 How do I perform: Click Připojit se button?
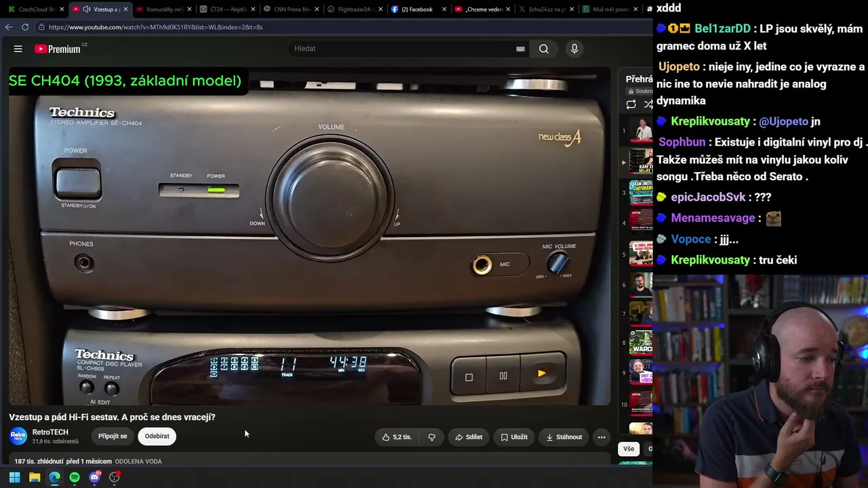coord(113,436)
